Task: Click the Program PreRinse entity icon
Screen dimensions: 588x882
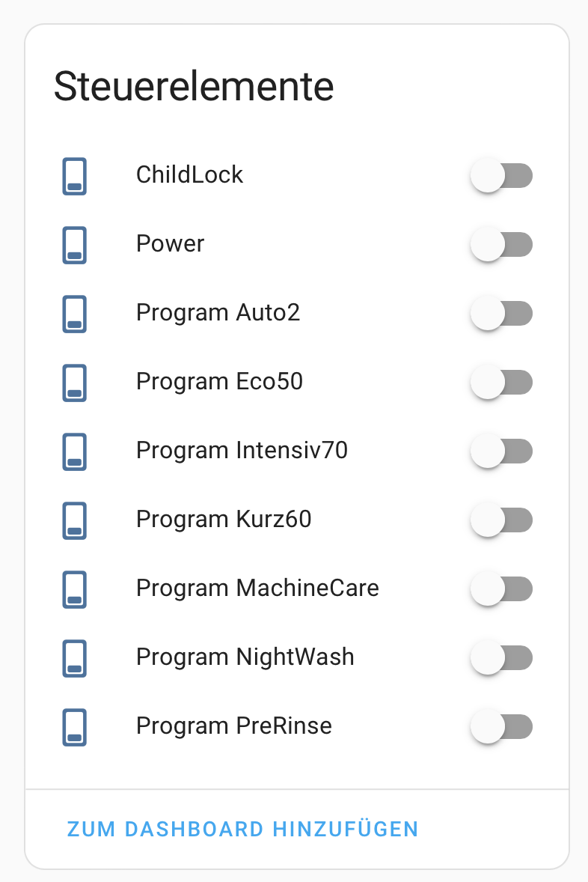Action: tap(74, 727)
